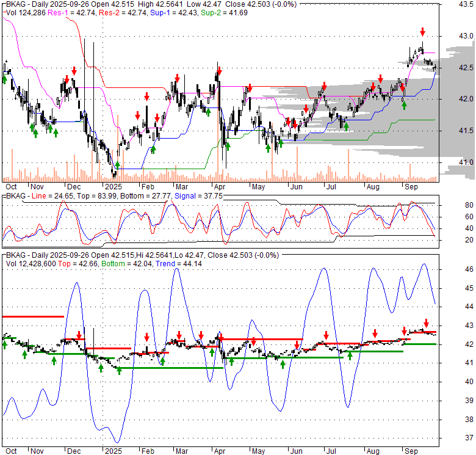Select the Bottom = 27.77 oscillator legend
This screenshot has height=455, width=476.
coord(146,196)
